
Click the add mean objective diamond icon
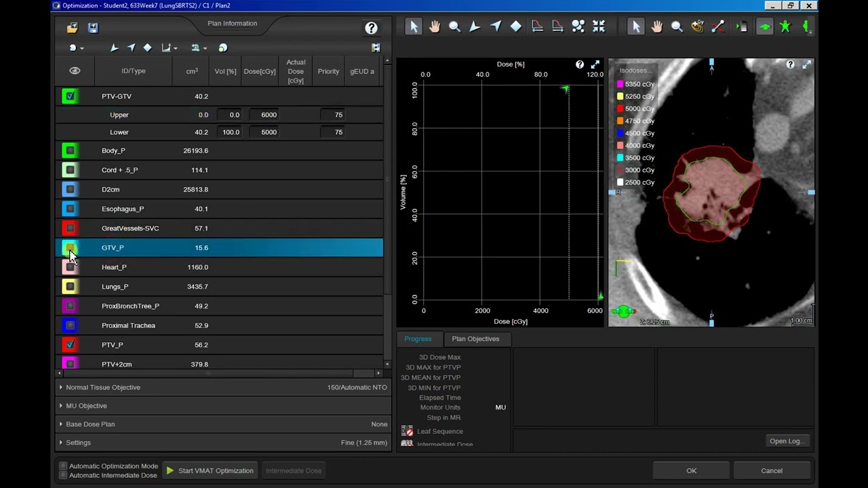[x=147, y=47]
